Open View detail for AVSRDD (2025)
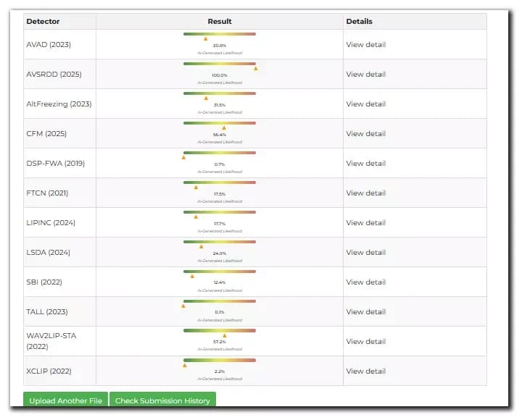Image resolution: width=522 pixels, height=420 pixels. 365,75
